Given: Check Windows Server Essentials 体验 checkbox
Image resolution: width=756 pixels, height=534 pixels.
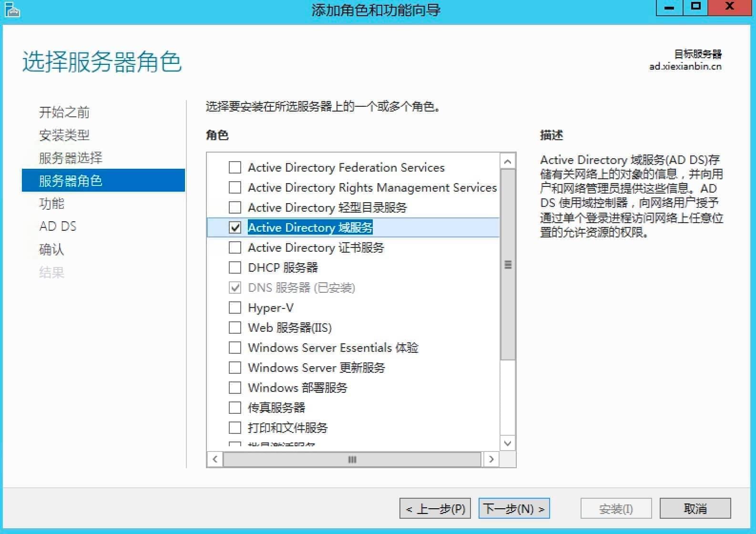Looking at the screenshot, I should click(235, 348).
